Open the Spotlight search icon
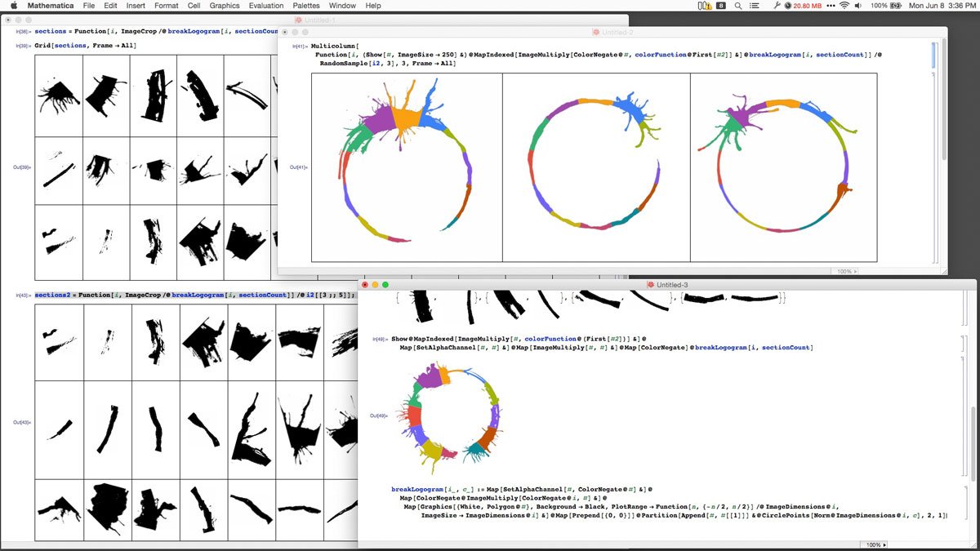The width and height of the screenshot is (980, 551). tap(739, 6)
